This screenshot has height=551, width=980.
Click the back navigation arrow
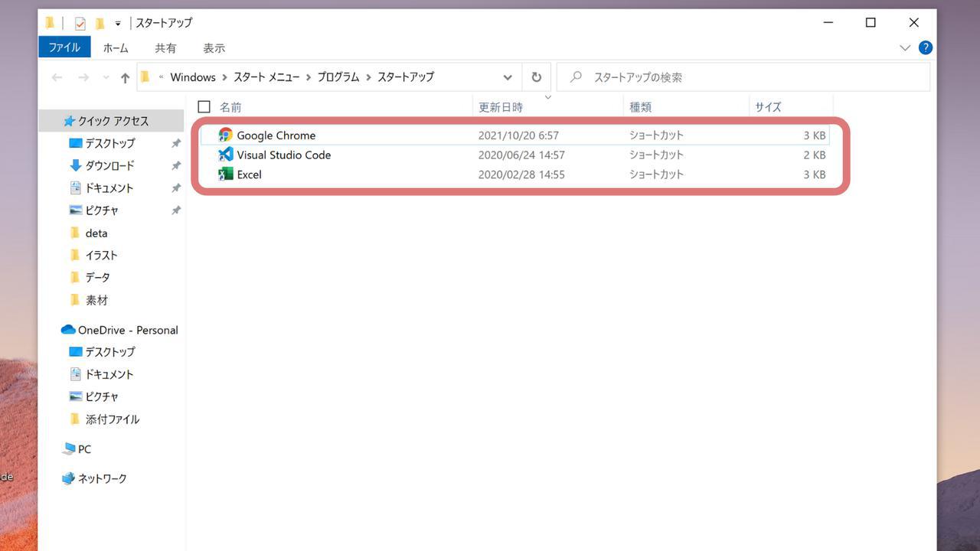(57, 77)
